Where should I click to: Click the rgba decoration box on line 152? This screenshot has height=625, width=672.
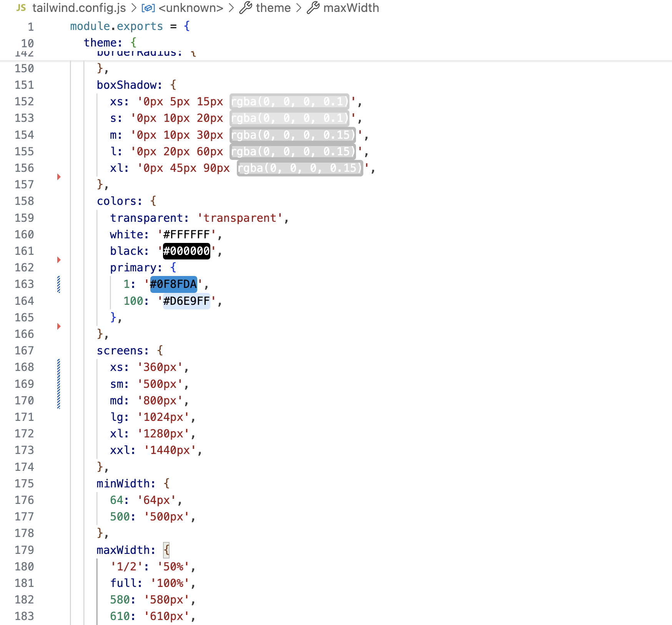289,102
